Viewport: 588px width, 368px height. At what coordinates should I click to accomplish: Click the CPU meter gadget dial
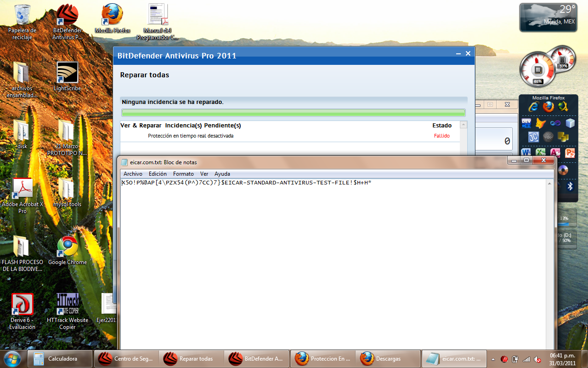(x=537, y=70)
